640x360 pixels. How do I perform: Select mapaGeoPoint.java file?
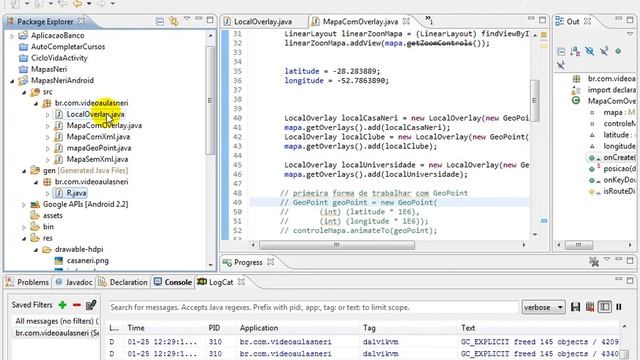click(x=98, y=148)
